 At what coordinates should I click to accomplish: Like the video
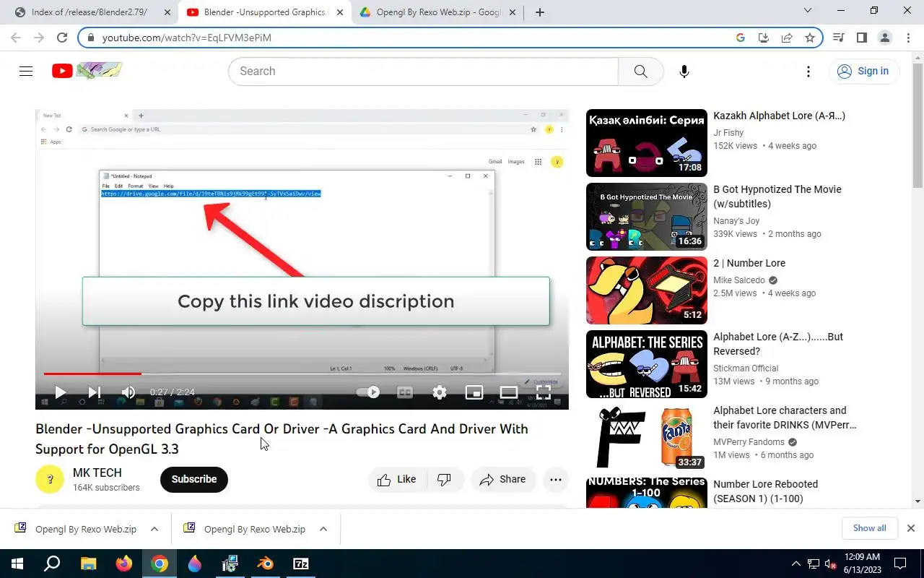397,479
